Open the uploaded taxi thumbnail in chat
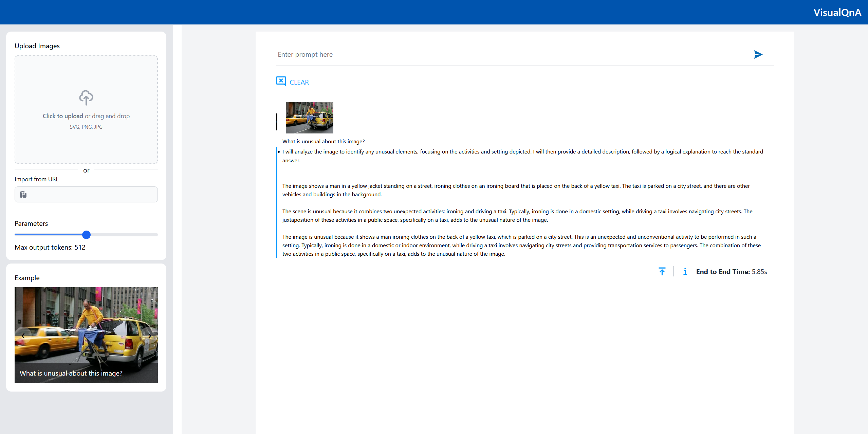Image resolution: width=868 pixels, height=434 pixels. click(x=309, y=117)
